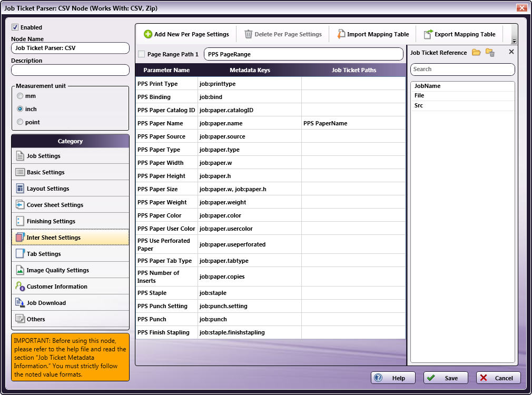Image resolution: width=532 pixels, height=395 pixels.
Task: Click the Delete Per Page Settings trash icon
Action: pyautogui.click(x=249, y=34)
